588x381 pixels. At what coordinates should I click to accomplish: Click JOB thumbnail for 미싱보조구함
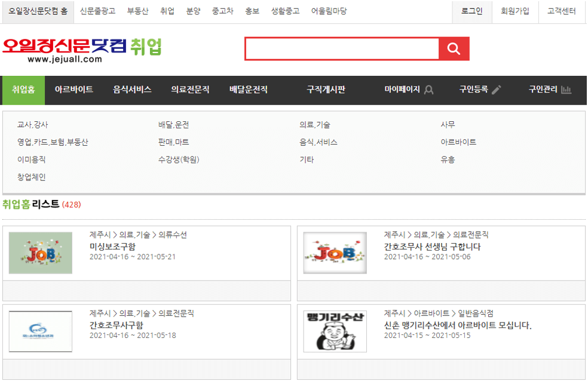coord(41,253)
